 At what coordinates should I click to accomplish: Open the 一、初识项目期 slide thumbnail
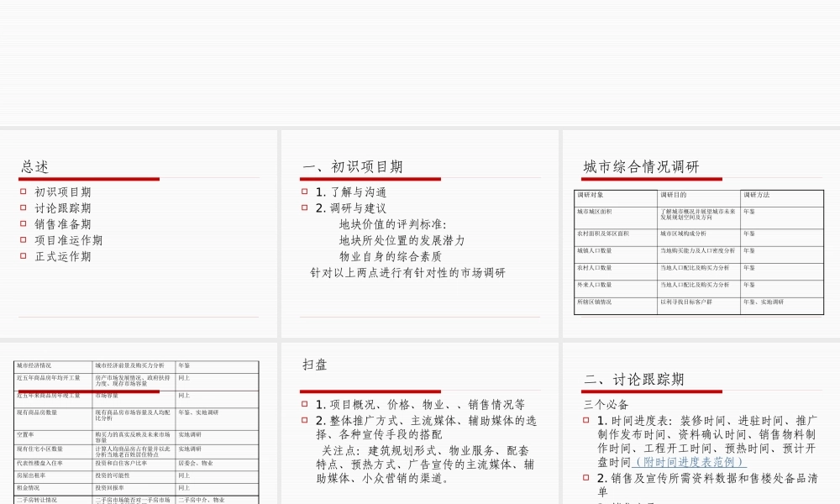coord(419,234)
